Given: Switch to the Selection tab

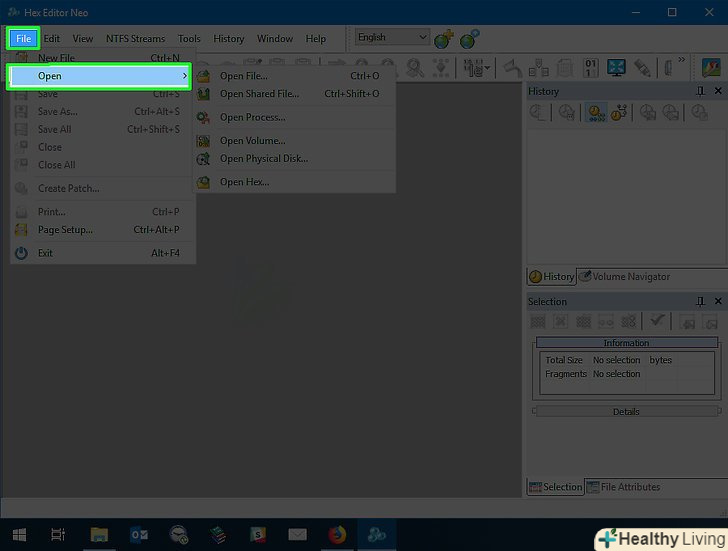Looking at the screenshot, I should [555, 487].
